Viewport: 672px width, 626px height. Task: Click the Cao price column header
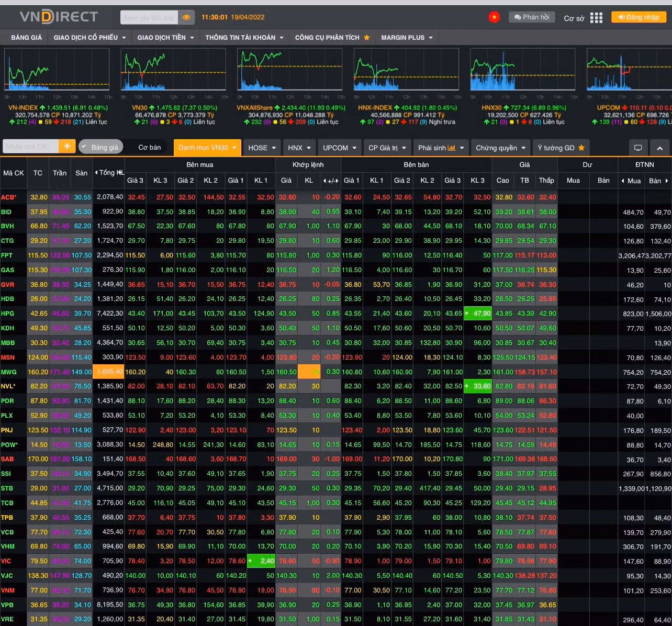click(502, 181)
